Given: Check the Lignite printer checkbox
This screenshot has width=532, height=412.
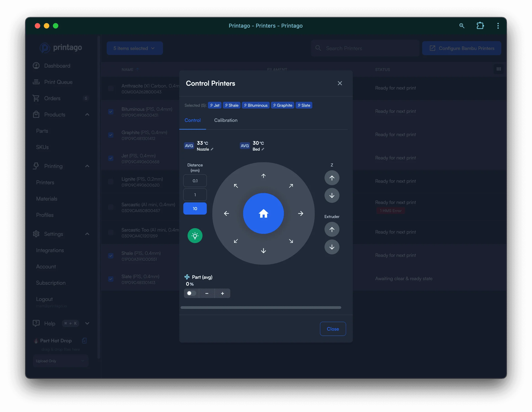Looking at the screenshot, I should tap(111, 182).
